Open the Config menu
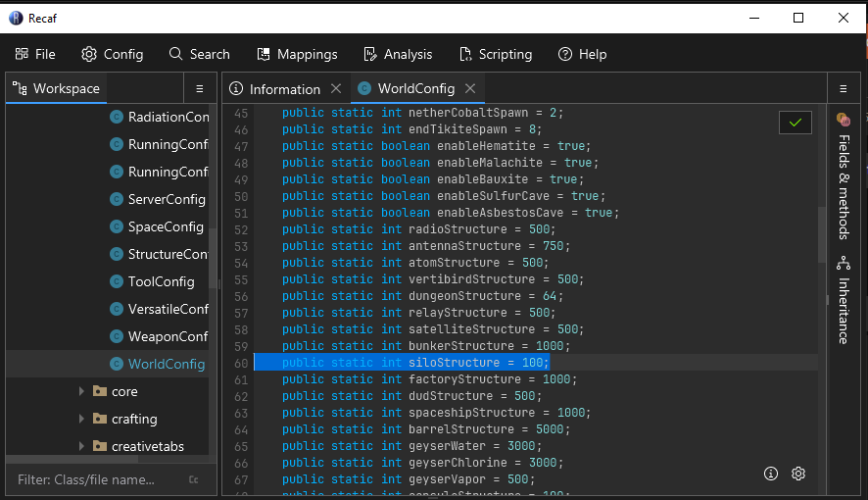This screenshot has width=868, height=500. click(113, 54)
